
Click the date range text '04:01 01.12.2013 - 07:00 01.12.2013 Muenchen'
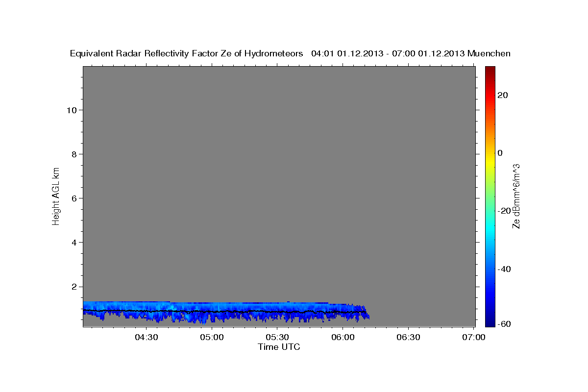coord(411,53)
